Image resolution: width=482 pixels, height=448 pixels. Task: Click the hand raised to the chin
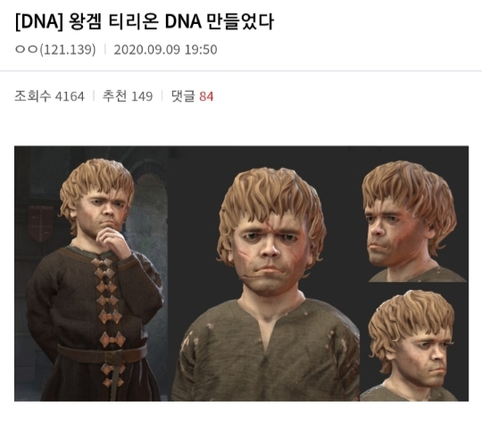[x=112, y=241]
